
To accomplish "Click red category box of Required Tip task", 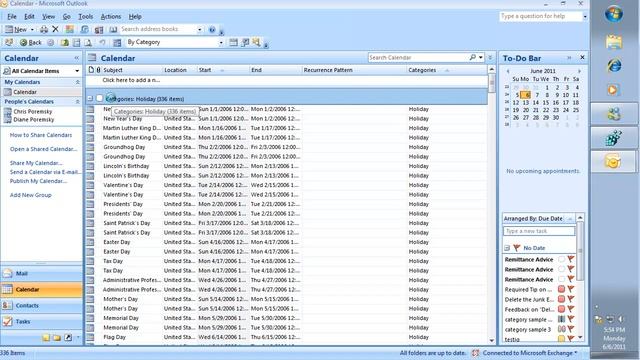I will pyautogui.click(x=562, y=289).
